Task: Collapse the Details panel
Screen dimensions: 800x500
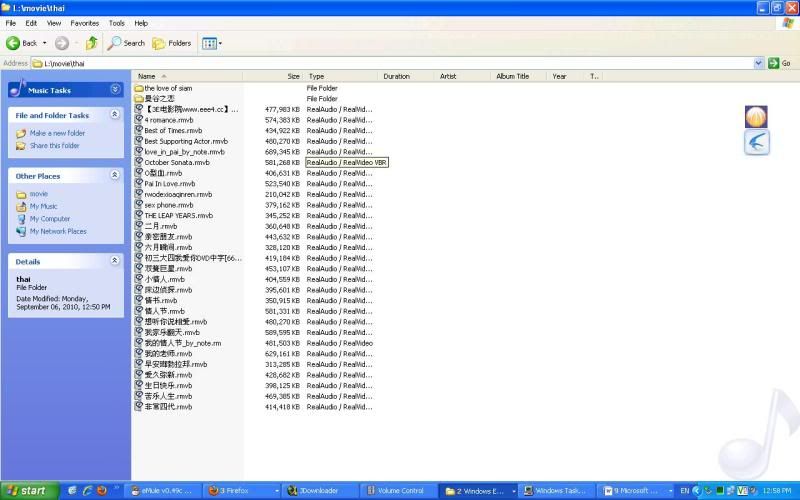Action: [x=113, y=261]
